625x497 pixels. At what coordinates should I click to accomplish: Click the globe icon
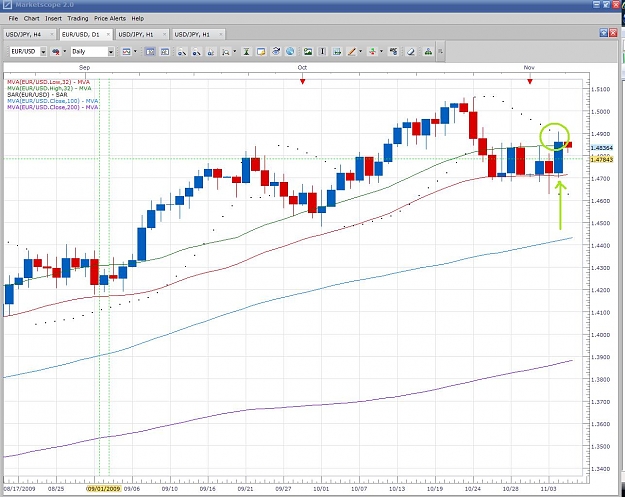coord(290,51)
